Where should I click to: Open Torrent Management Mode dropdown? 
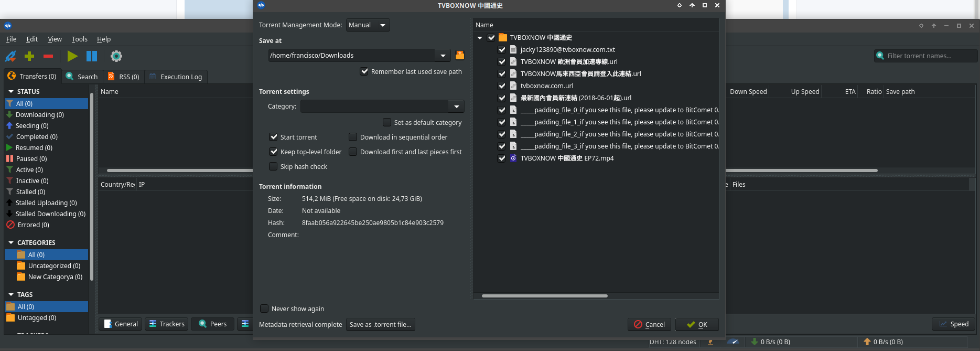click(368, 25)
